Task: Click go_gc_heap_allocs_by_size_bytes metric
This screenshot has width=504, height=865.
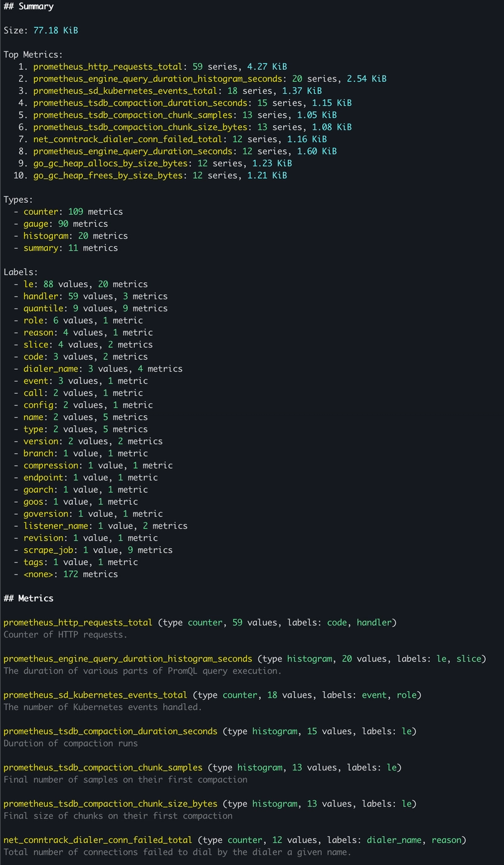Action: pos(104,163)
